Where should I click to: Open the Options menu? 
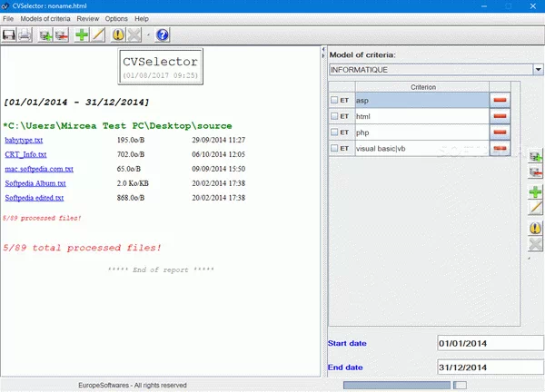tap(116, 19)
